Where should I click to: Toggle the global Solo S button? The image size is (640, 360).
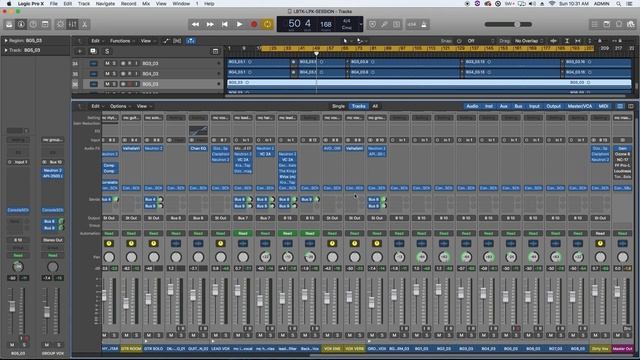(107, 51)
